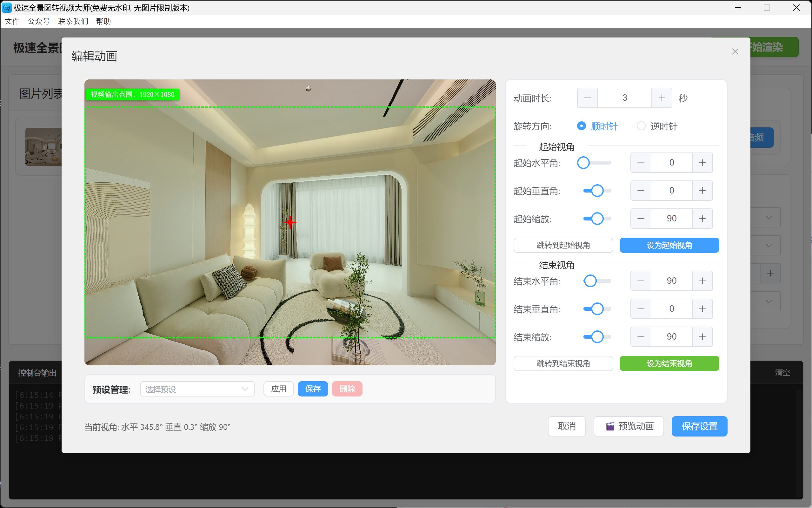Click the 预览动画 clapperboard button
This screenshot has width=812, height=508.
629,426
